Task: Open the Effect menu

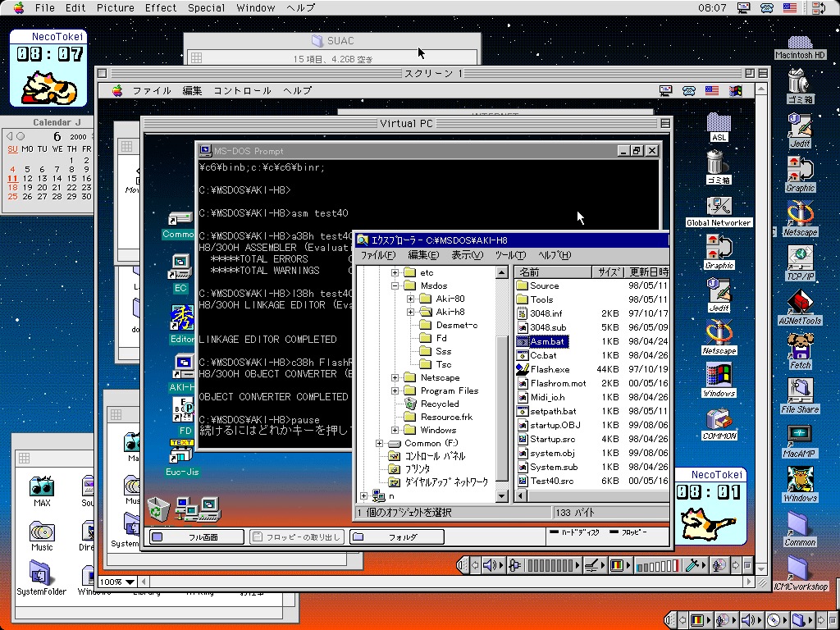Action: coord(160,7)
